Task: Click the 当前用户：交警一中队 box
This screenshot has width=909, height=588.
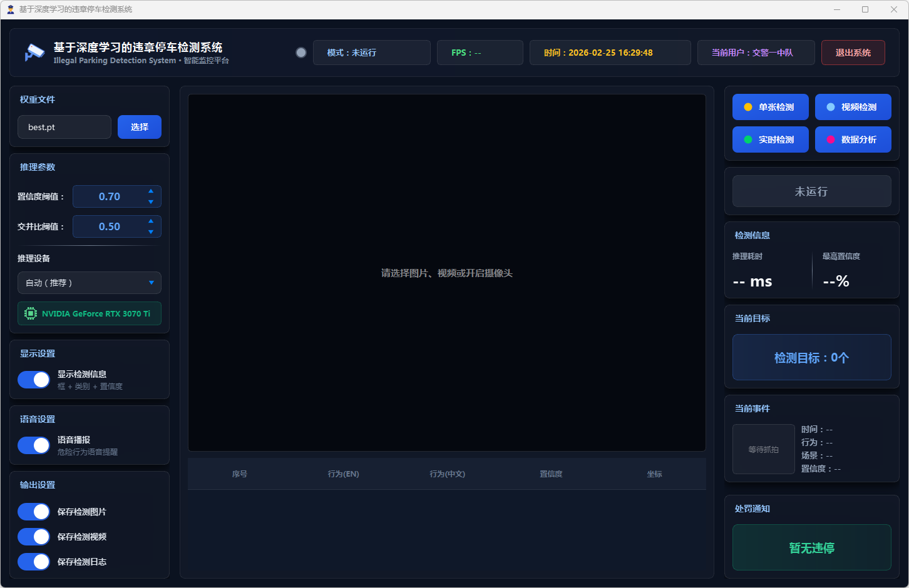Action: coord(756,53)
